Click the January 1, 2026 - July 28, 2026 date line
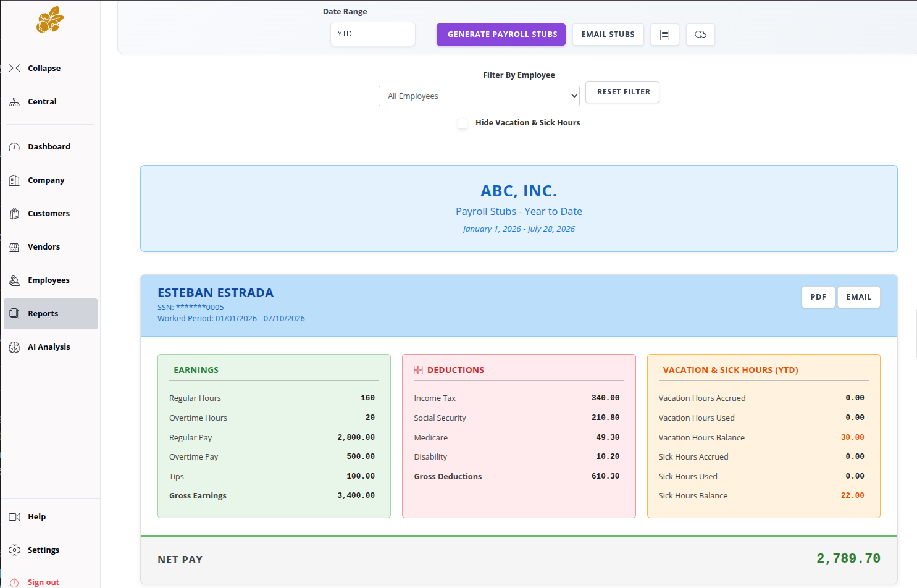 click(x=519, y=229)
